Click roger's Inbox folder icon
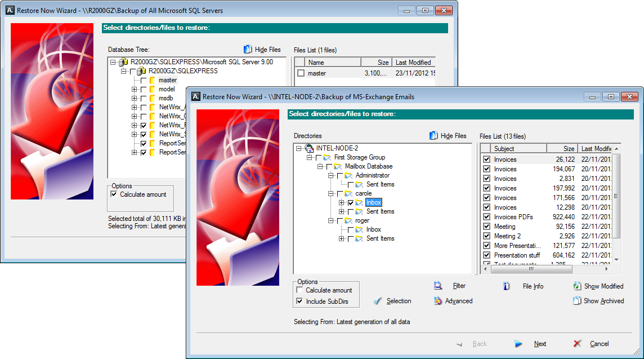Image resolution: width=644 pixels, height=359 pixels. pos(359,230)
